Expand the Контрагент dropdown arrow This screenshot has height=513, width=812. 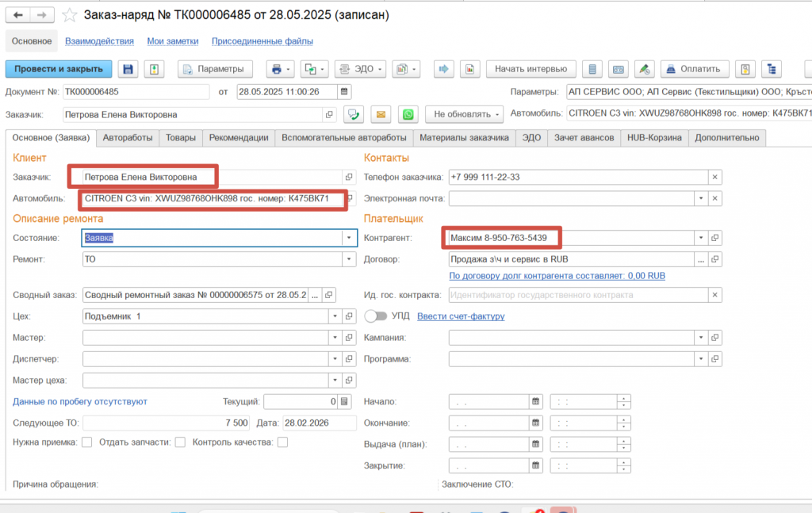point(700,237)
